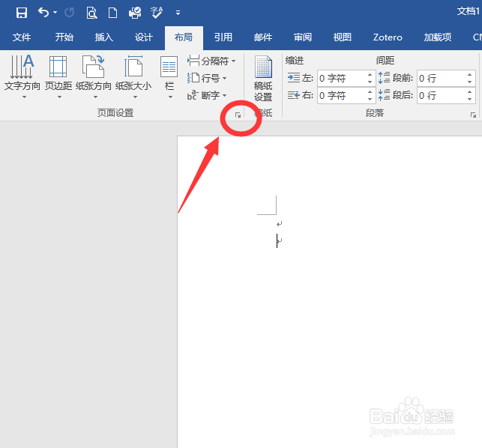Open the 文件 tab
Viewport: 482px width, 448px height.
pyautogui.click(x=22, y=37)
